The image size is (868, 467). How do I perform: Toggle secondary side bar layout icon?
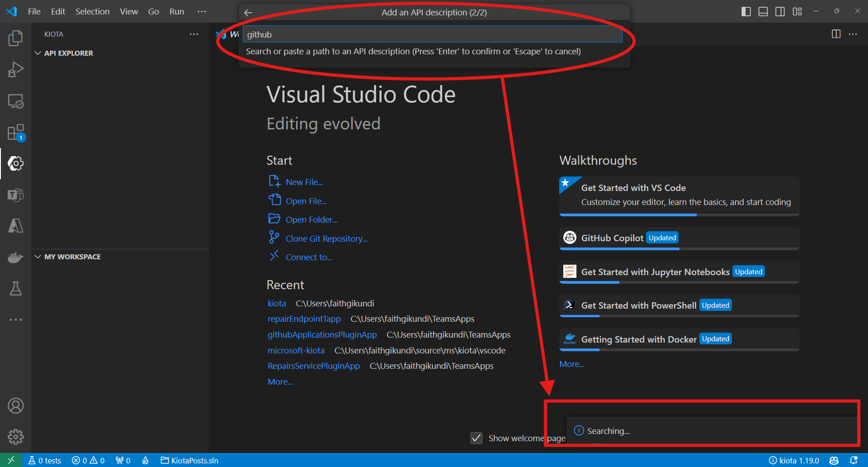coord(780,12)
